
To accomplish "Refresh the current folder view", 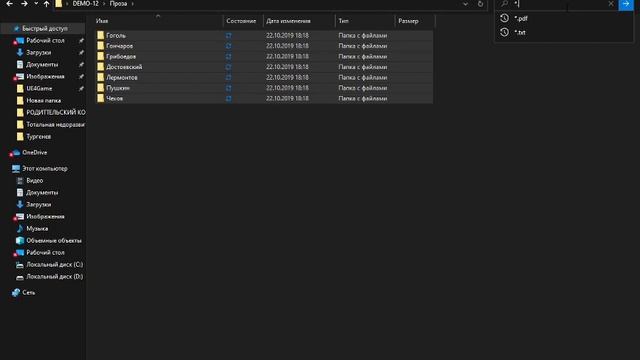I will [x=480, y=4].
